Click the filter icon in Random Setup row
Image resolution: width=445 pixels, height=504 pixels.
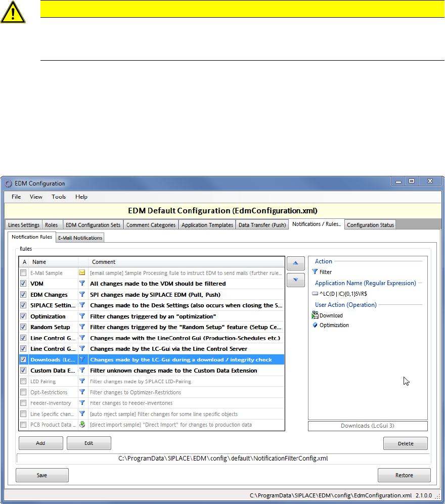coord(82,327)
